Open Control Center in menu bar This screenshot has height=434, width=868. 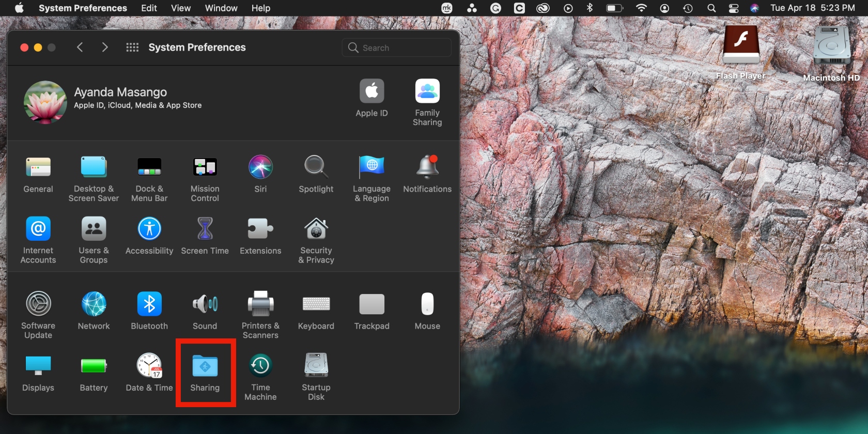coord(734,8)
